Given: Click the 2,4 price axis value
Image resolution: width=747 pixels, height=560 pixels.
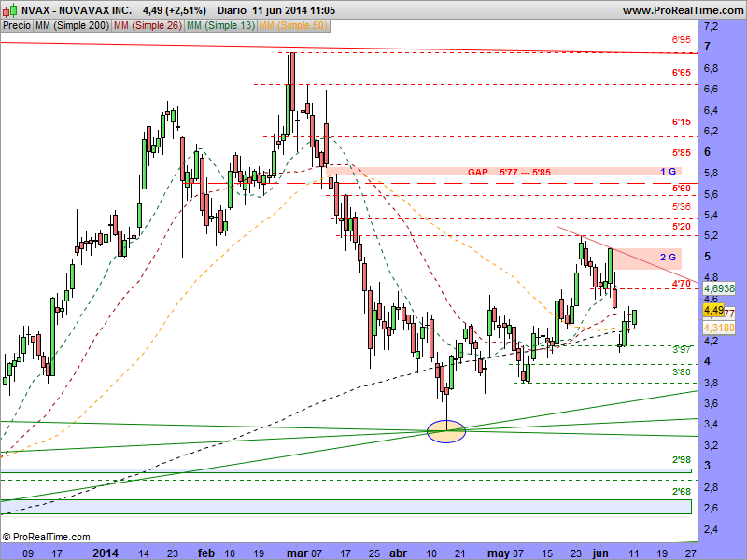Looking at the screenshot, I should [711, 529].
